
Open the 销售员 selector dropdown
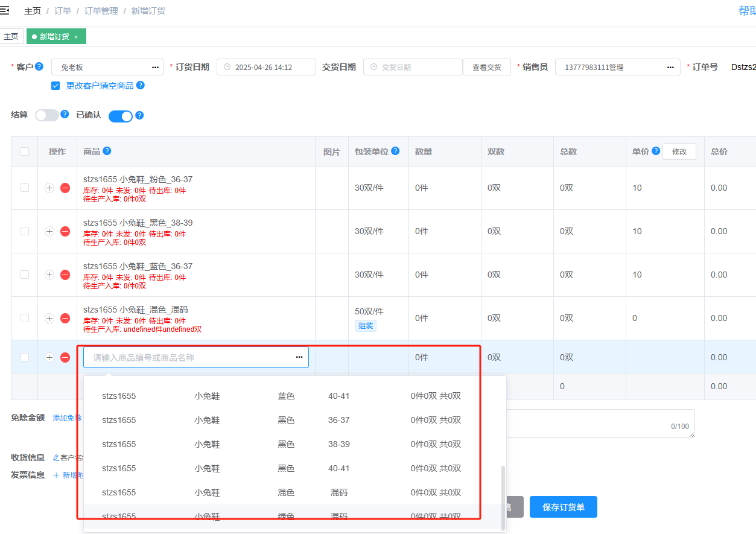617,67
